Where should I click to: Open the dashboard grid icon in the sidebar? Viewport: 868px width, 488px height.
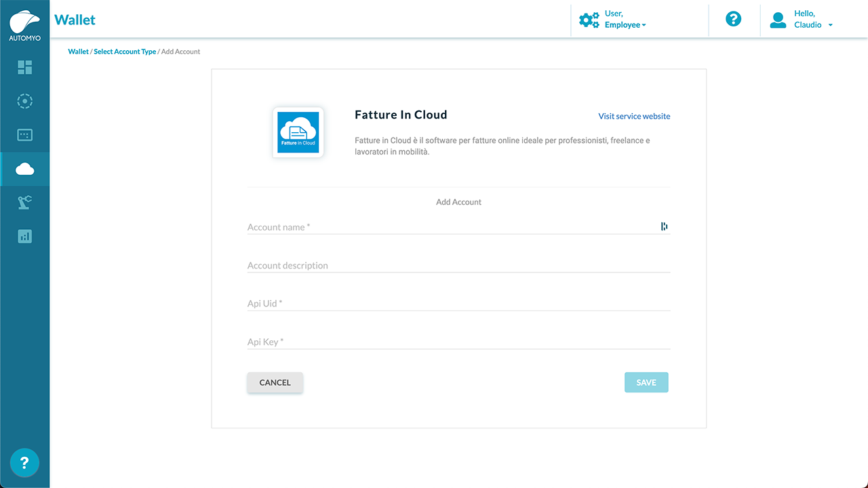pos(25,67)
